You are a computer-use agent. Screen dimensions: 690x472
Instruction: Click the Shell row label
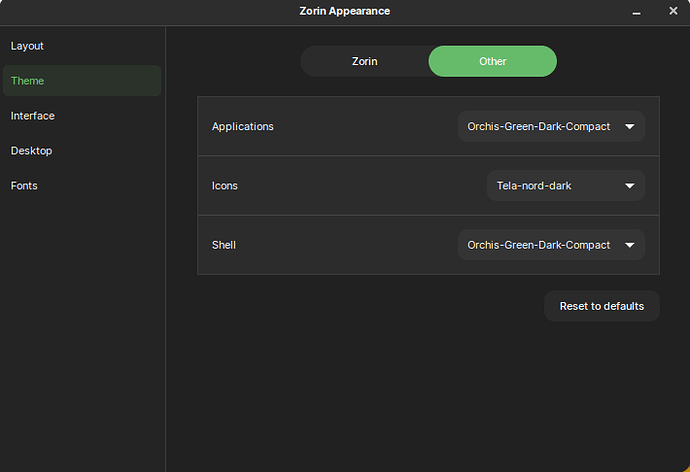coord(224,245)
